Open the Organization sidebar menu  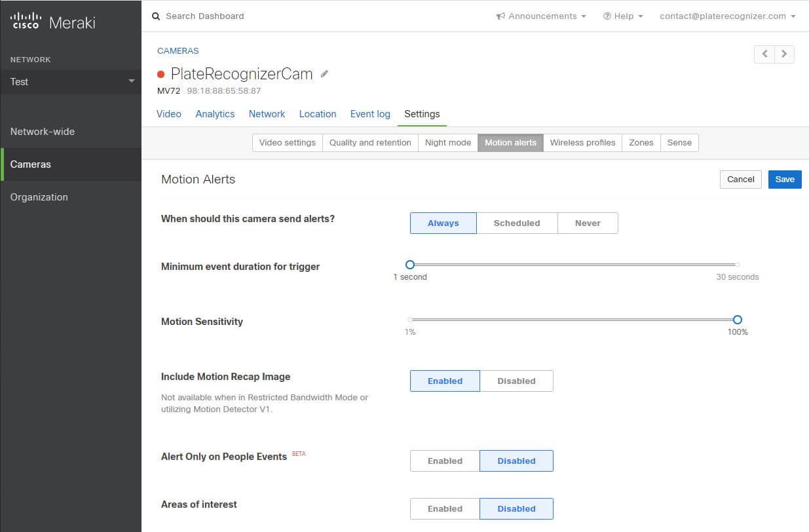pos(71,197)
